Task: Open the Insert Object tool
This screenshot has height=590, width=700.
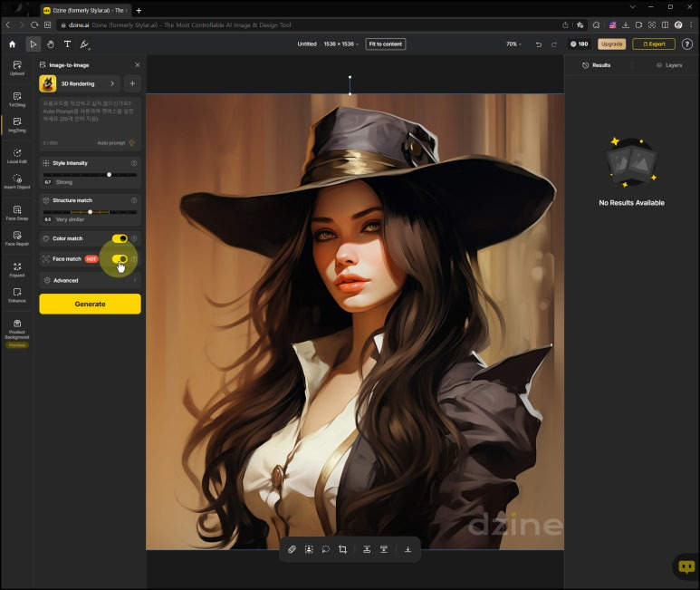Action: point(17,182)
